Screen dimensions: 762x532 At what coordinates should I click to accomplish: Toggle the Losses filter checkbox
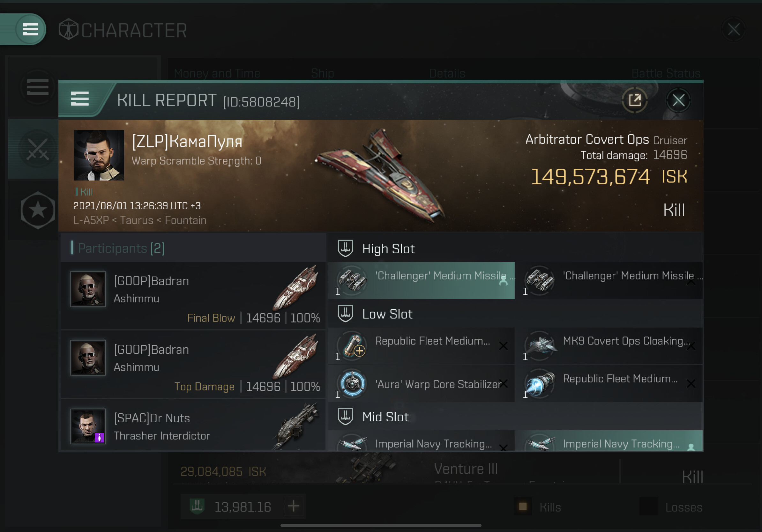(x=648, y=506)
